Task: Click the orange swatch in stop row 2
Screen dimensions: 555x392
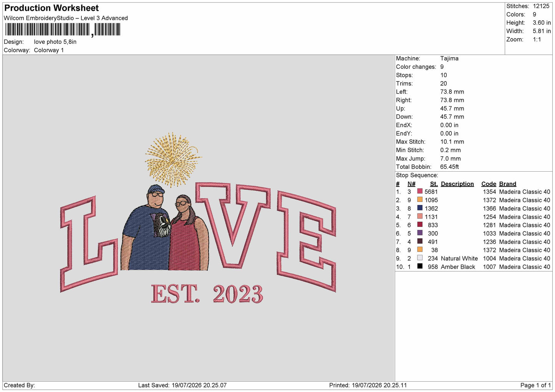Action: pos(420,200)
